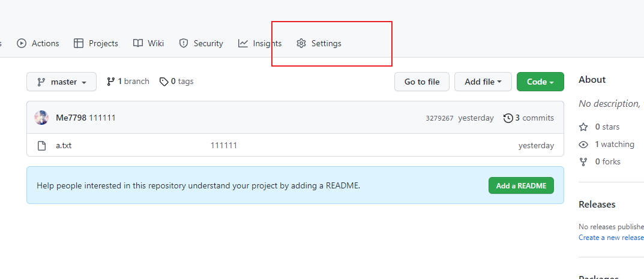
Task: Click the Wiki book icon
Action: point(138,43)
